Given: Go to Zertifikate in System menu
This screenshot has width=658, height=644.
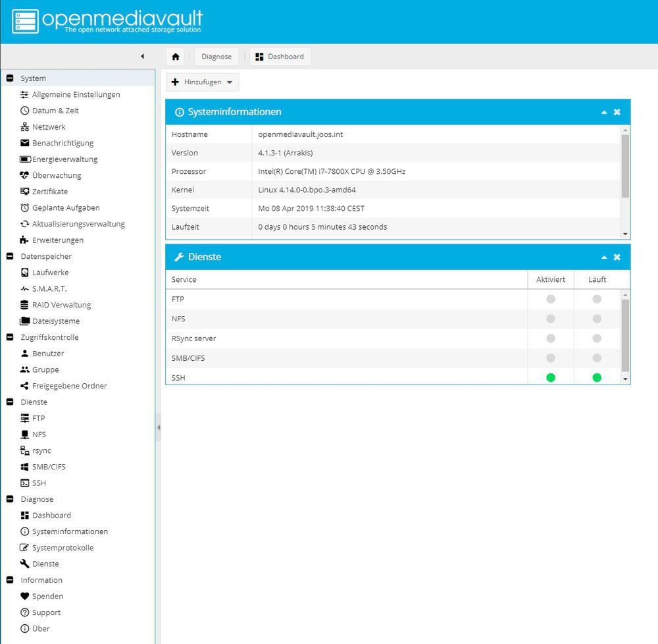Looking at the screenshot, I should coord(49,192).
